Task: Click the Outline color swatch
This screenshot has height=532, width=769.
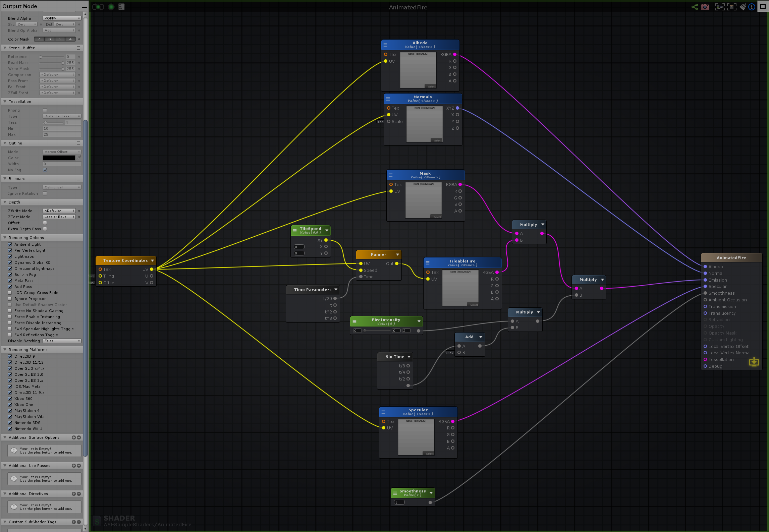Action: click(x=59, y=158)
